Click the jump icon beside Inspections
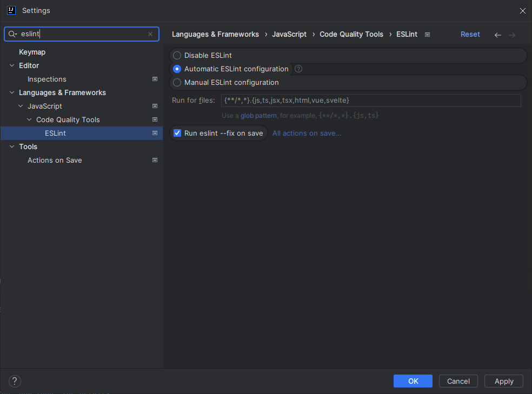 click(155, 79)
